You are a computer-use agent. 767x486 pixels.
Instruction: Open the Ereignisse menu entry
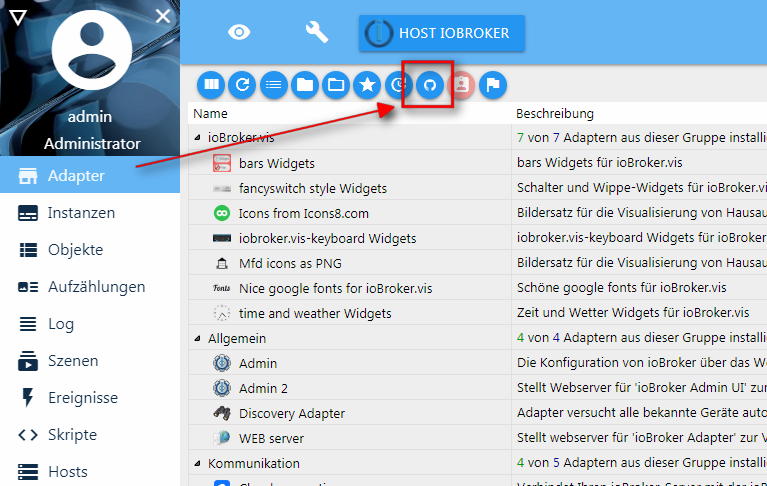tap(90, 398)
